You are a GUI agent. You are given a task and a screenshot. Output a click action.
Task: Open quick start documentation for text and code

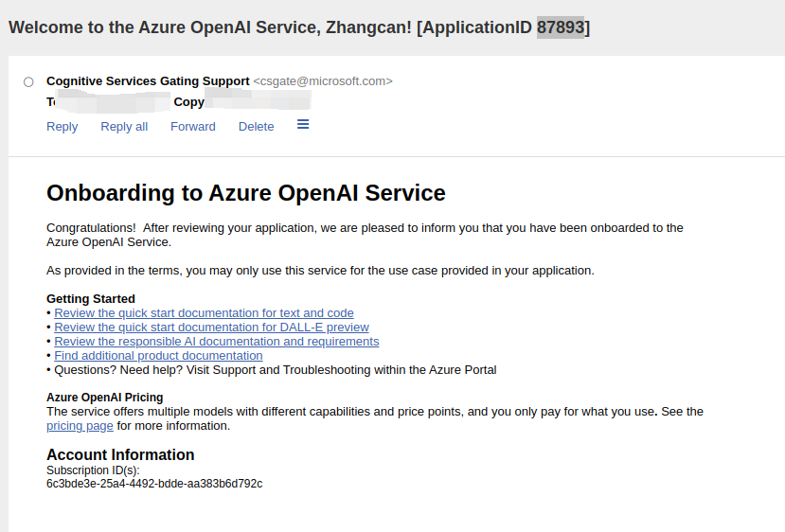(x=204, y=312)
